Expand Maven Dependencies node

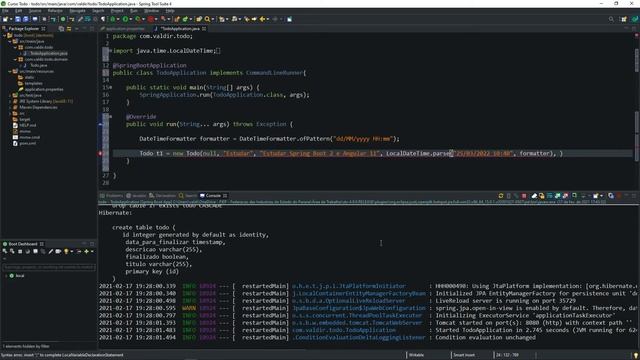(10, 107)
